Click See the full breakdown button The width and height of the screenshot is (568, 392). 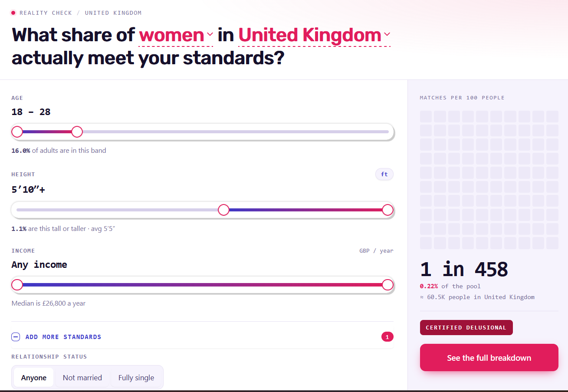[489, 358]
